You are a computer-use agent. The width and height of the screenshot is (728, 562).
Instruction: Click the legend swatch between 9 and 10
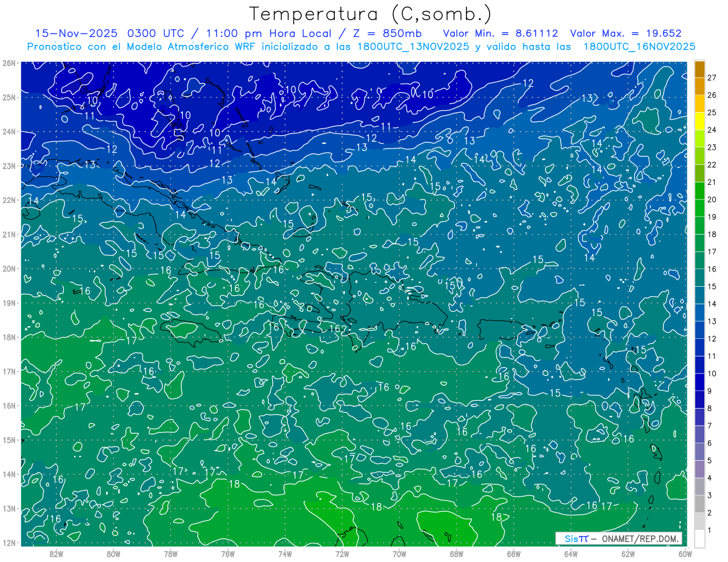pyautogui.click(x=699, y=382)
